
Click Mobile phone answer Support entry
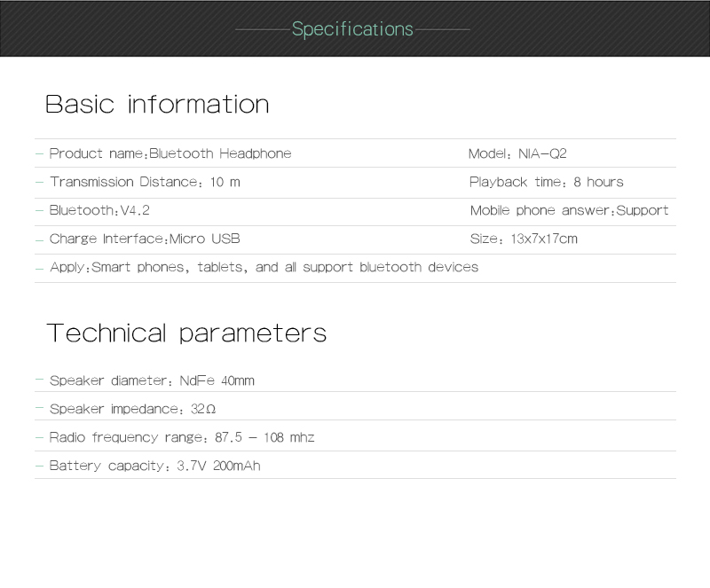coord(569,210)
